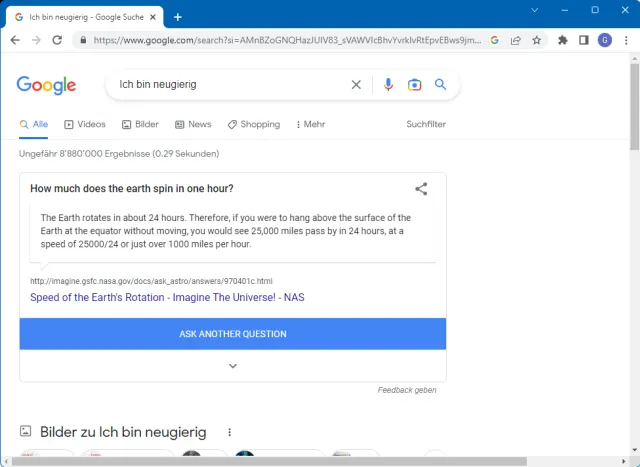Image resolution: width=640 pixels, height=467 pixels.
Task: Open the browser side panel
Action: pos(584,40)
